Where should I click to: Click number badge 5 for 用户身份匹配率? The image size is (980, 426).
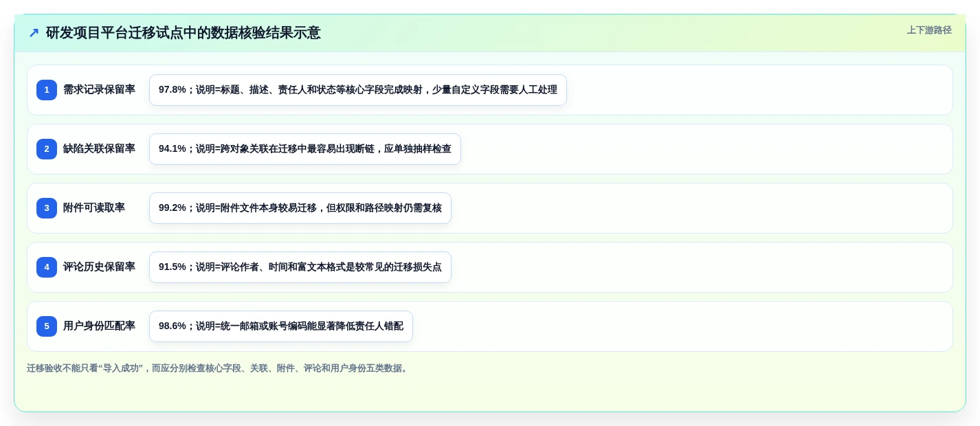47,326
